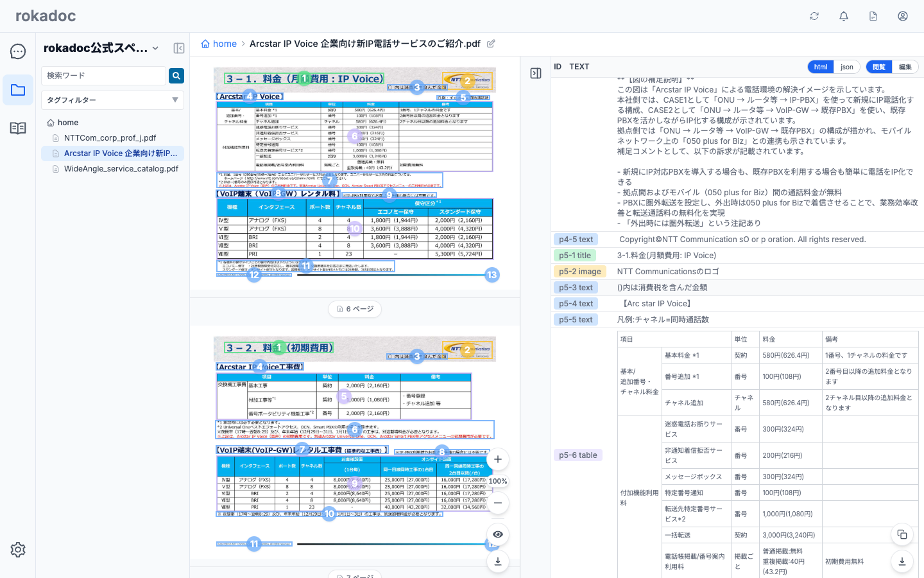This screenshot has height=578, width=924.
Task: Click the 3-2 初期費用 page thumbnail
Action: [355, 443]
